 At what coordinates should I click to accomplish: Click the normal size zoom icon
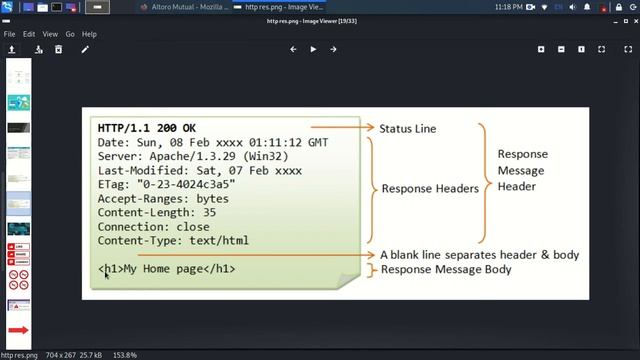[581, 49]
